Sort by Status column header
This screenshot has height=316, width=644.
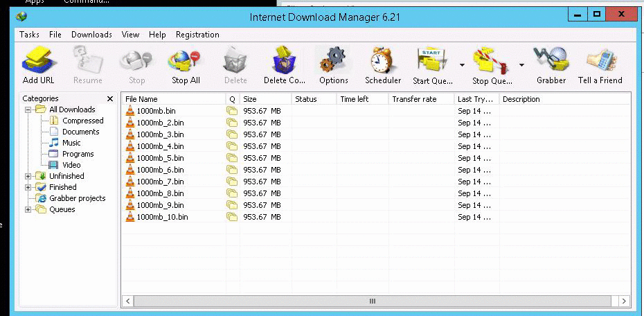pyautogui.click(x=314, y=99)
